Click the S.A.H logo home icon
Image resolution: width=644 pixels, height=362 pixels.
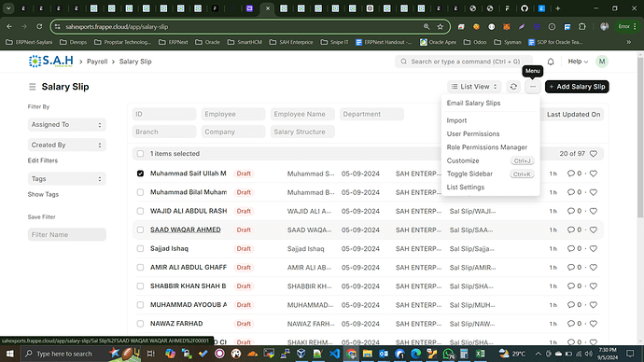[51, 62]
